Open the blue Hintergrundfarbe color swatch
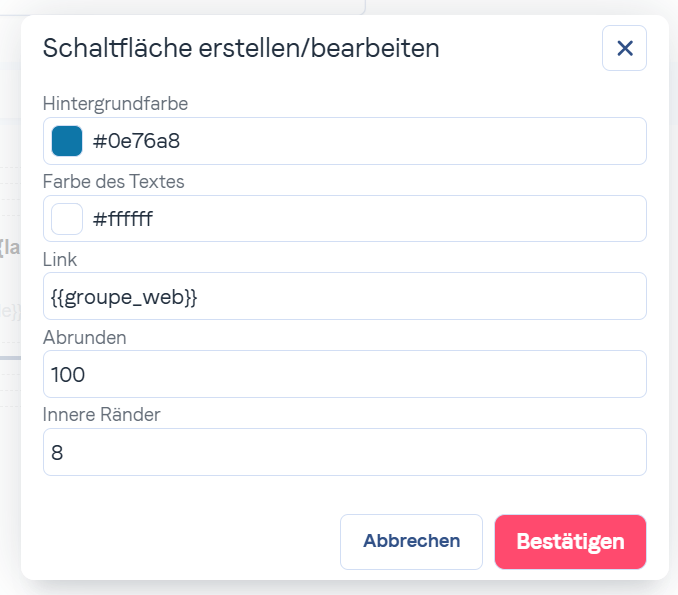The width and height of the screenshot is (678, 595). coord(67,141)
